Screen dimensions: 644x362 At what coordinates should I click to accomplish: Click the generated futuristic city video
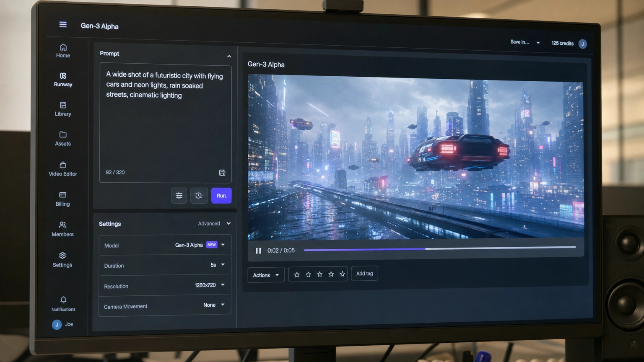click(x=415, y=158)
